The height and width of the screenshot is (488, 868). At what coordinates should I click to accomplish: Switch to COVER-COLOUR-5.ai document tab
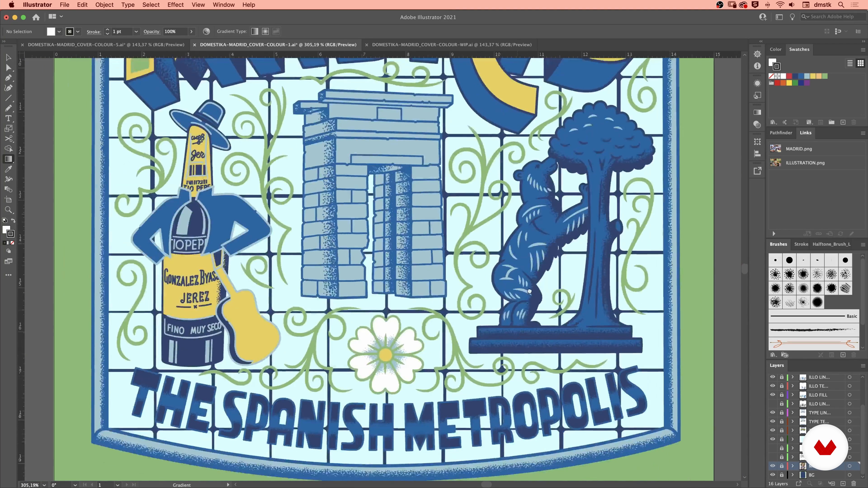tap(106, 45)
